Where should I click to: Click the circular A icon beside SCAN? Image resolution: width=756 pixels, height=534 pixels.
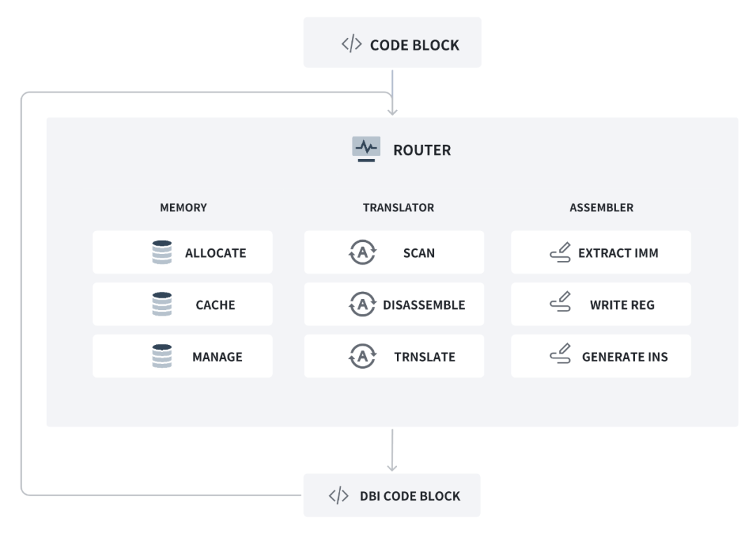(x=362, y=253)
